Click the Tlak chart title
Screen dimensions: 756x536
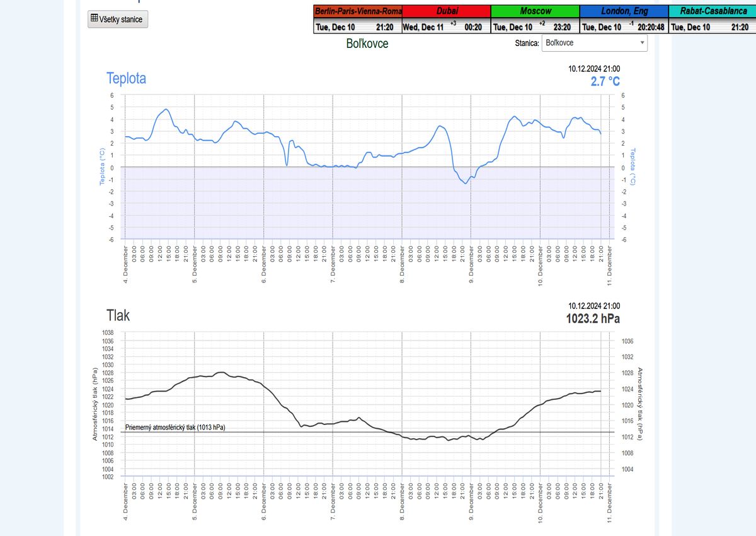pyautogui.click(x=118, y=315)
